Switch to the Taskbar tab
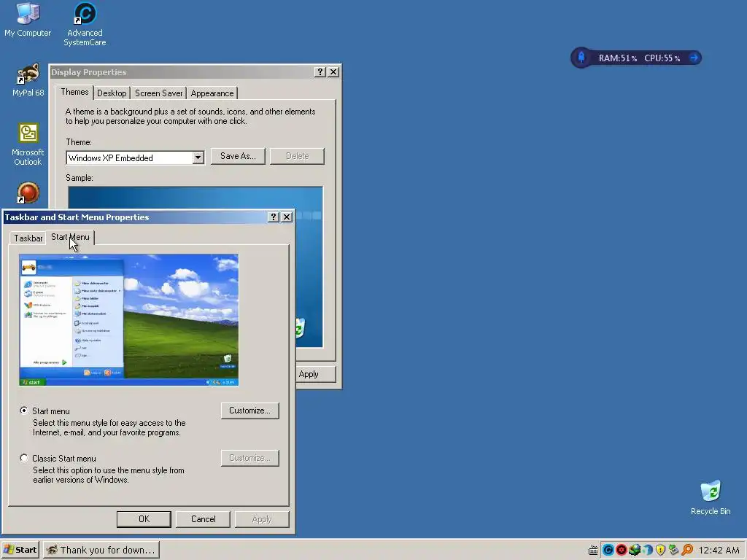747x560 pixels. [x=28, y=238]
